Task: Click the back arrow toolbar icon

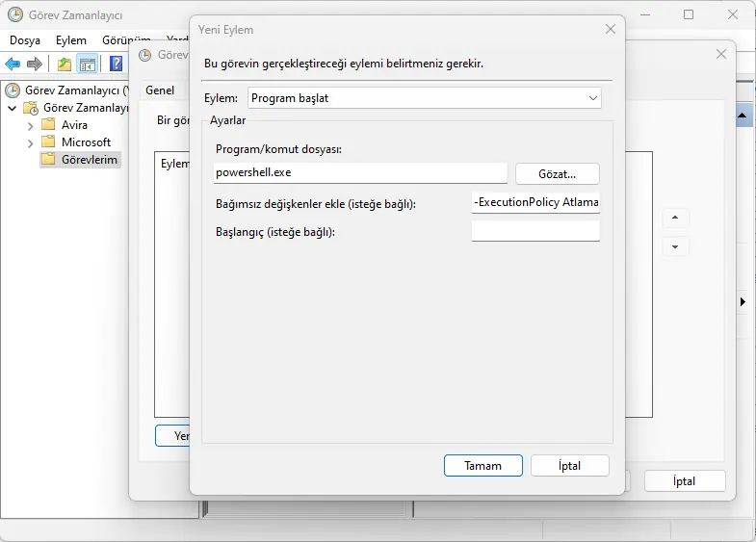Action: click(x=13, y=65)
